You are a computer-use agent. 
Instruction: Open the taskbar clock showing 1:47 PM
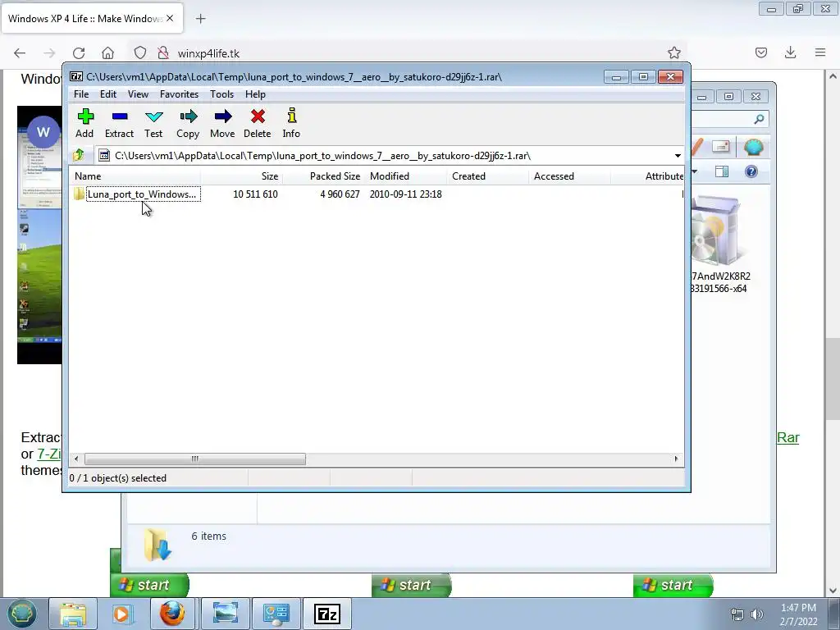tap(798, 614)
